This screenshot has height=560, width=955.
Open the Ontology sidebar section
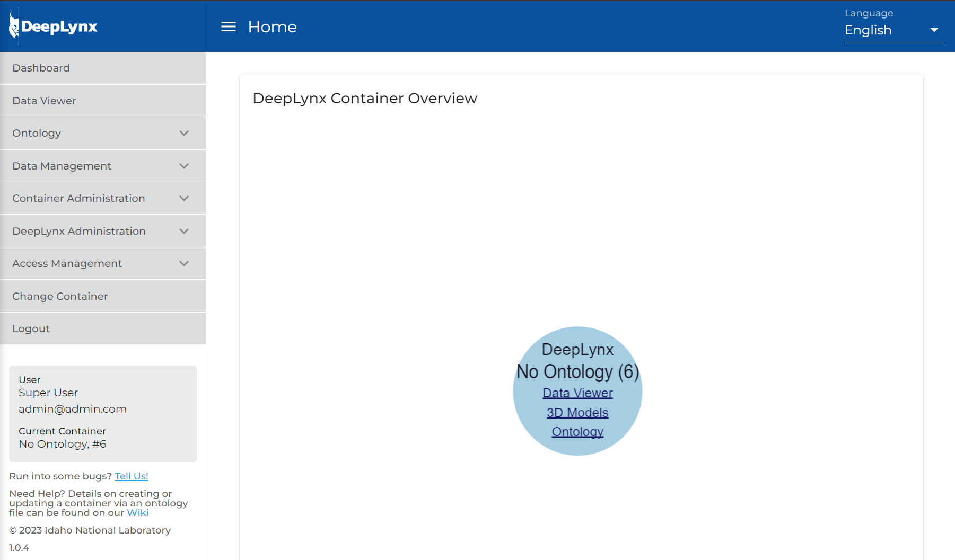coord(103,133)
